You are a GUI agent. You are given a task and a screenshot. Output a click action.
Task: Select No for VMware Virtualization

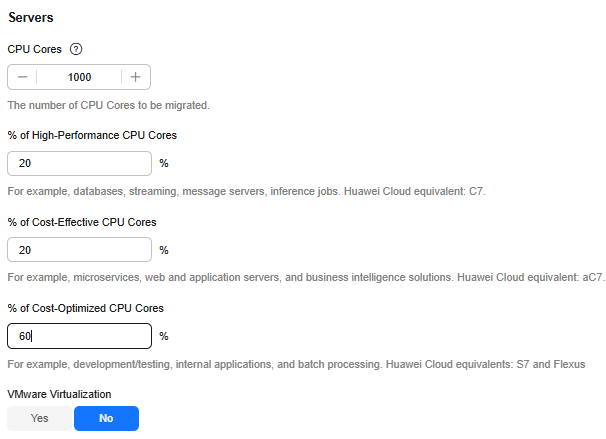click(x=106, y=418)
